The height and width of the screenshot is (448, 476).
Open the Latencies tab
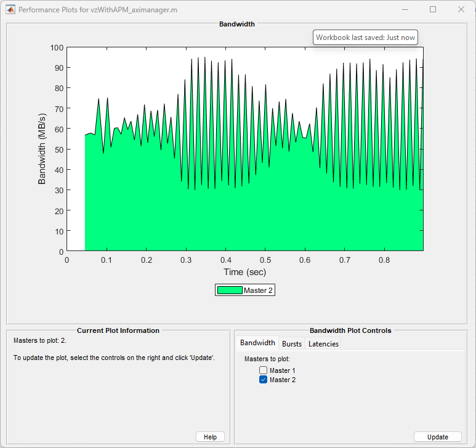(323, 344)
